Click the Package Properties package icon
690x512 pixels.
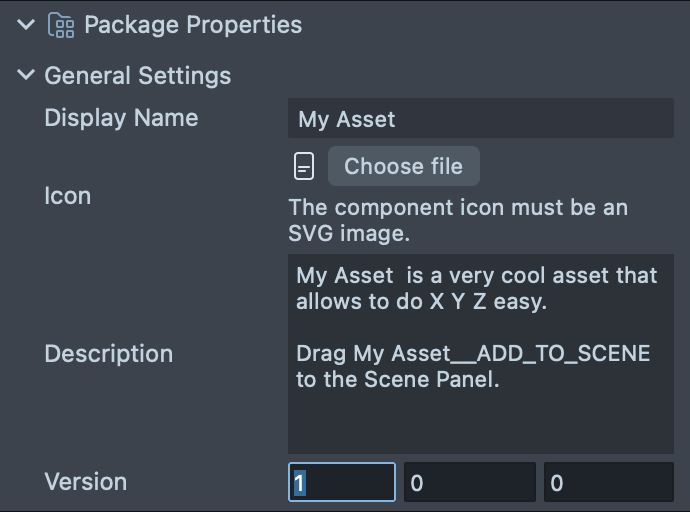pos(61,25)
